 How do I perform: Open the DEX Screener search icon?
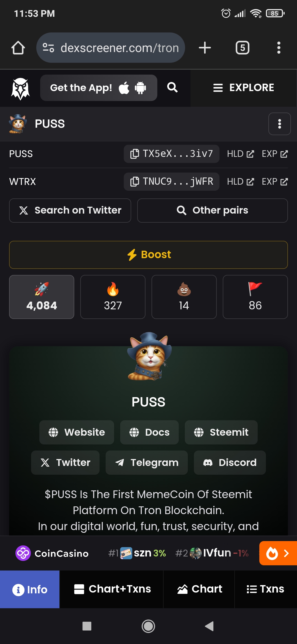tap(172, 88)
